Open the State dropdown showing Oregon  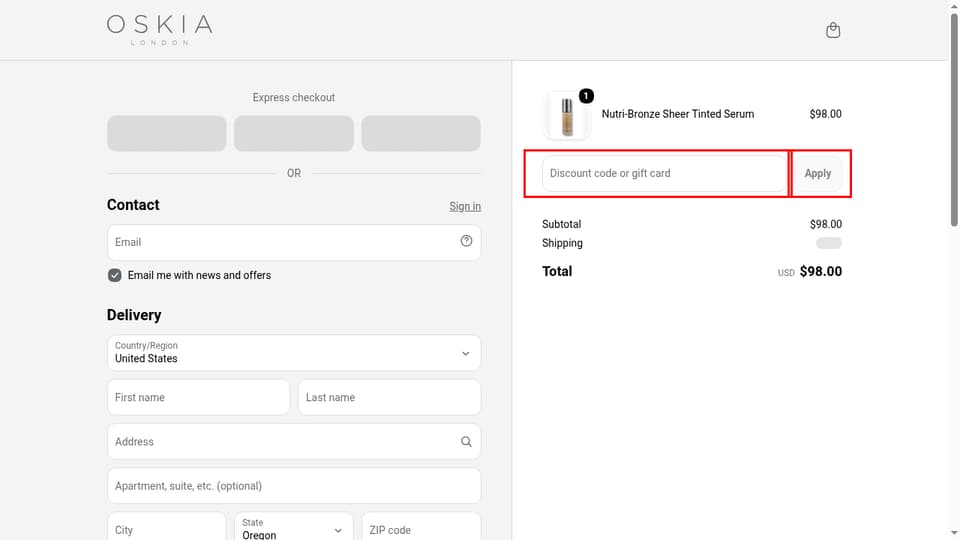(x=294, y=529)
